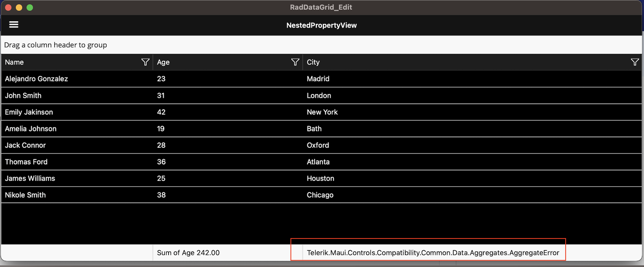Click the green fullscreen window button

(30, 7)
